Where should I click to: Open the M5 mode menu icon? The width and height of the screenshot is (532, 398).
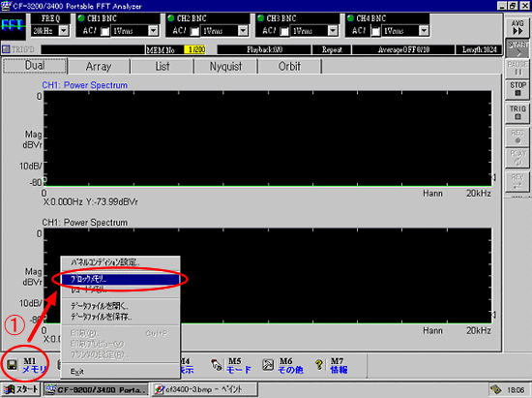click(216, 365)
